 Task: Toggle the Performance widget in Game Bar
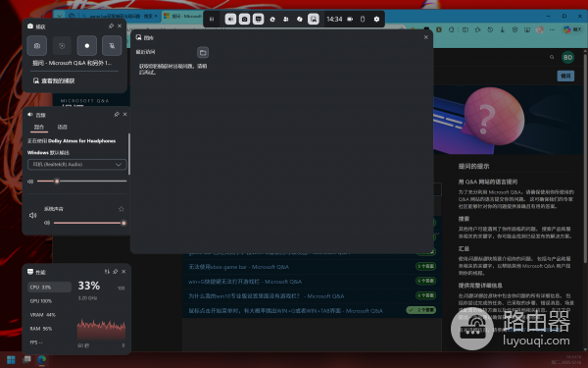pyautogui.click(x=259, y=20)
